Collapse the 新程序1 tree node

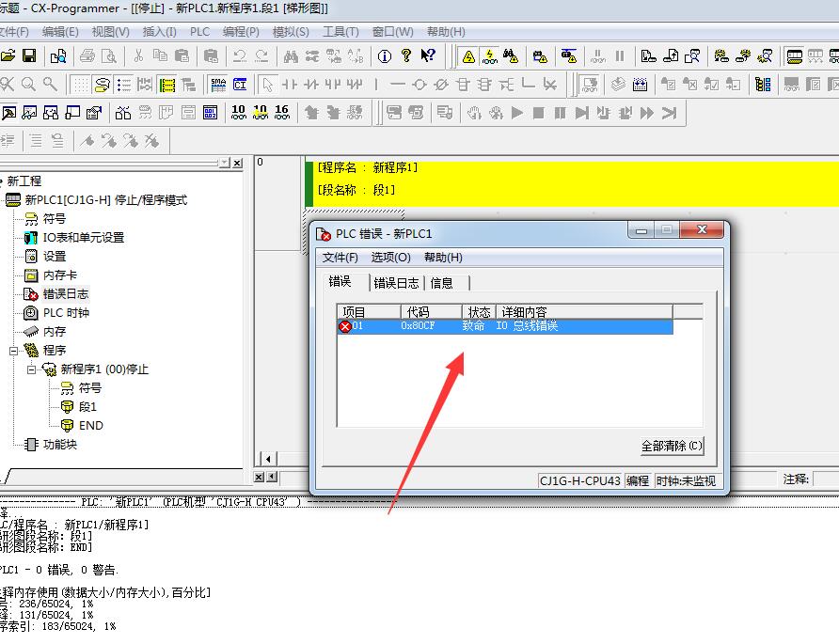(x=31, y=369)
